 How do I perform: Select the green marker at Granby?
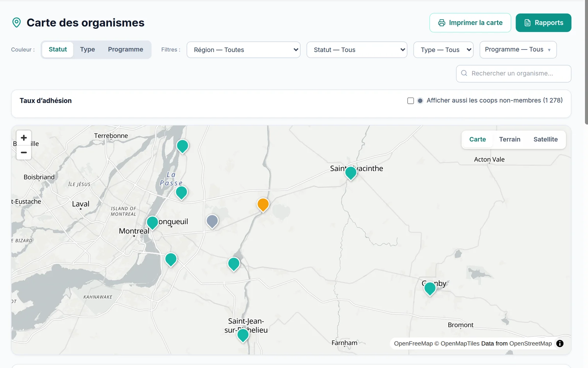coord(430,289)
